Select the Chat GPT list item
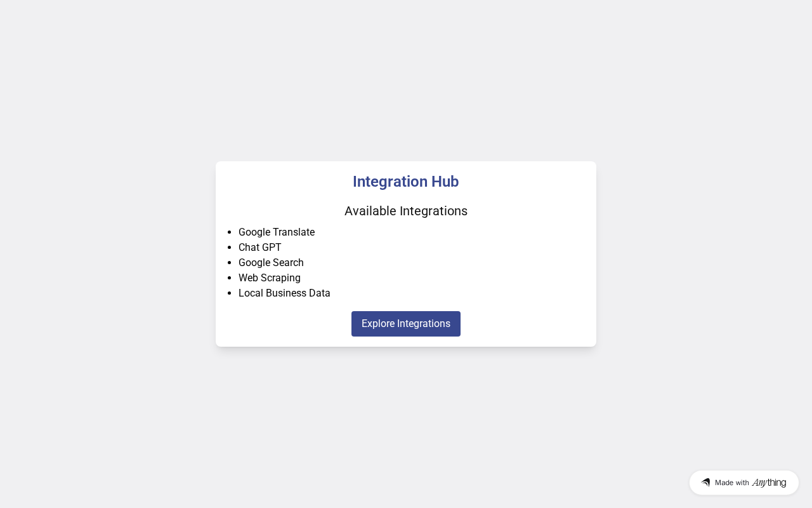The image size is (812, 508). [x=260, y=248]
